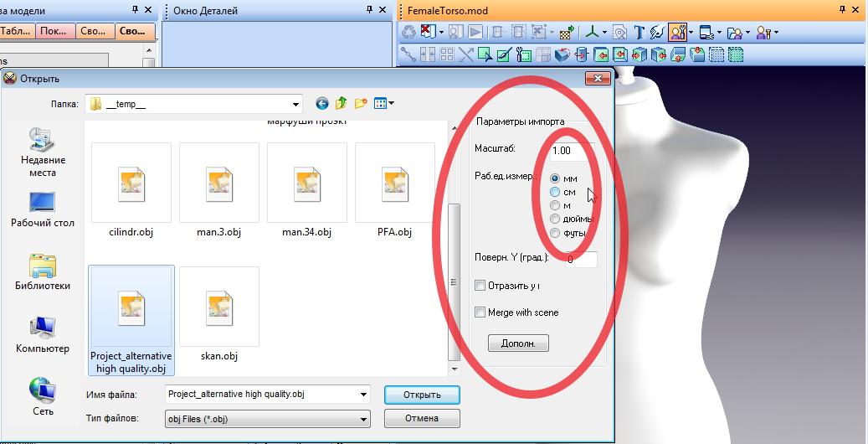Open dropdown beside avatar tools icon
The height and width of the screenshot is (444, 868).
691,32
